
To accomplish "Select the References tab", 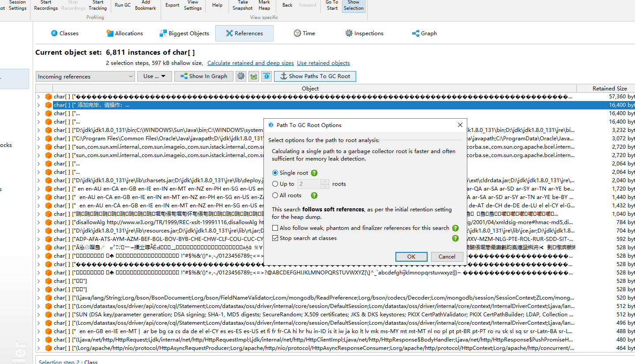I will [x=244, y=33].
